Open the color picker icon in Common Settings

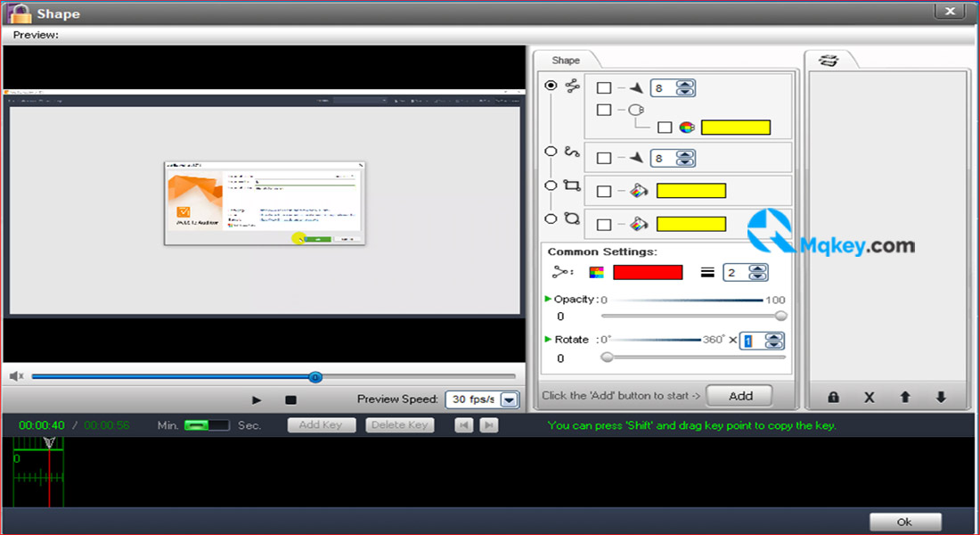point(596,272)
